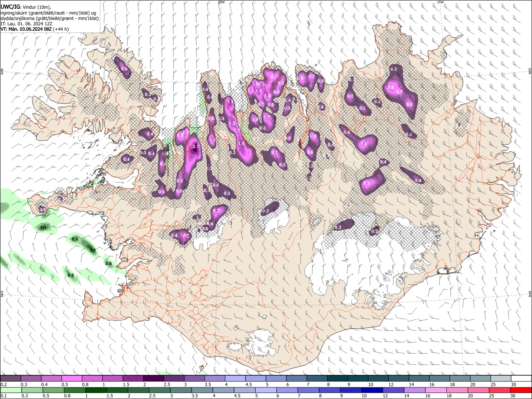Click the 'IT: Lau. 01. 06. 2024 12Z' text
This screenshot has width=532, height=399.
coord(26,24)
